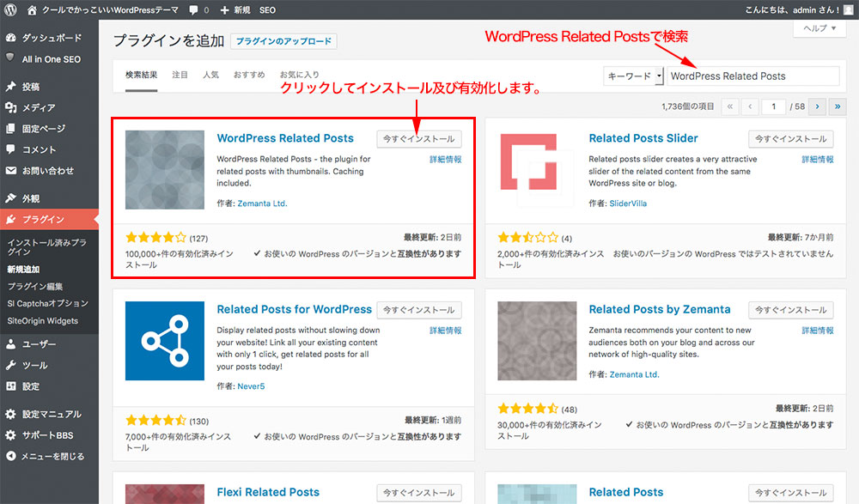The width and height of the screenshot is (859, 504).
Task: Open the キーワード search type dropdown
Action: tap(634, 76)
